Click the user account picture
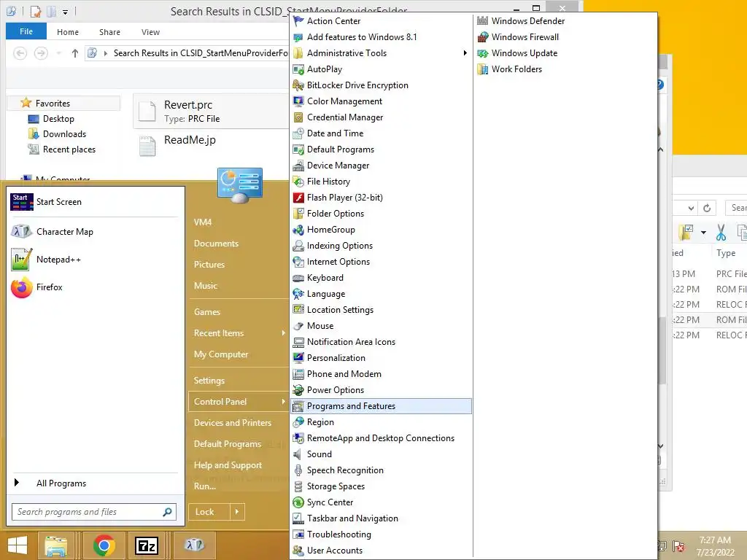The image size is (747, 560). point(240,186)
